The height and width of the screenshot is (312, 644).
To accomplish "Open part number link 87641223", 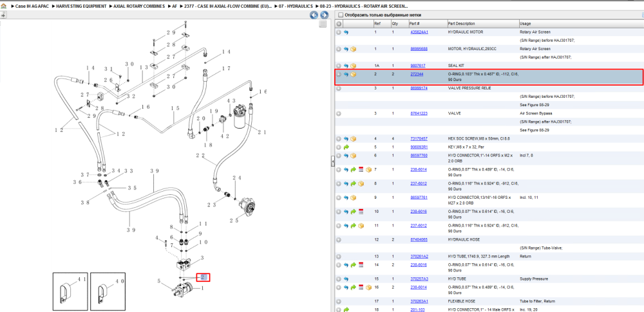I will click(x=419, y=113).
